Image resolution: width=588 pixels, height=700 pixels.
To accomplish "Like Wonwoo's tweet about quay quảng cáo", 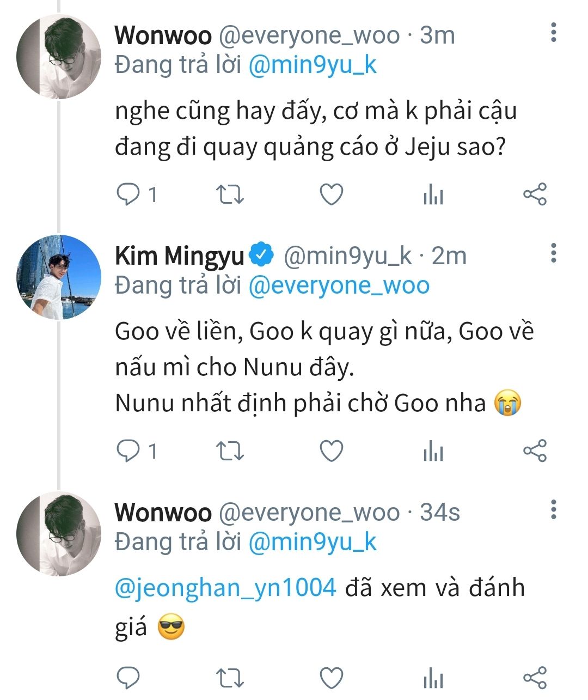I will [331, 194].
